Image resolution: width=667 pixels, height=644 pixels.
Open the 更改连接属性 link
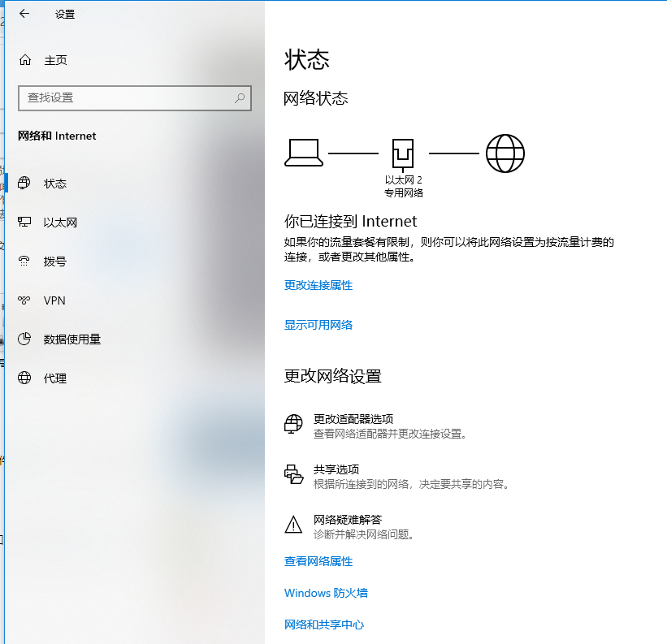[x=318, y=286]
